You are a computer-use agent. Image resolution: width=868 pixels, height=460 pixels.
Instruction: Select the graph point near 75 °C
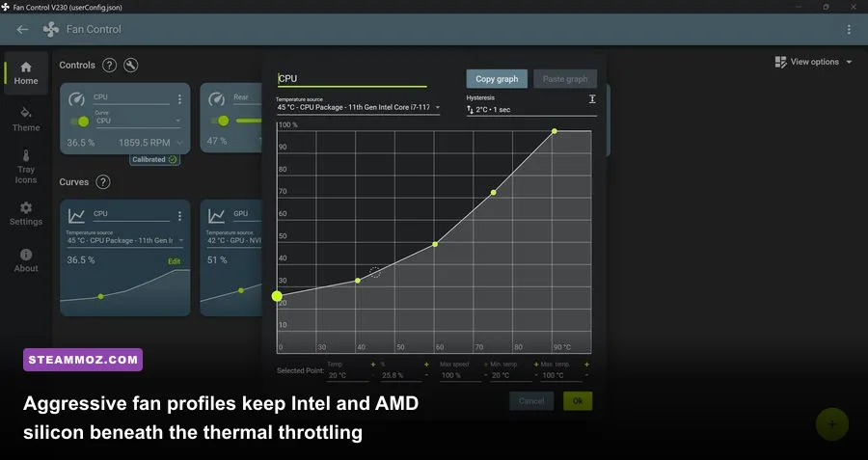click(x=493, y=193)
